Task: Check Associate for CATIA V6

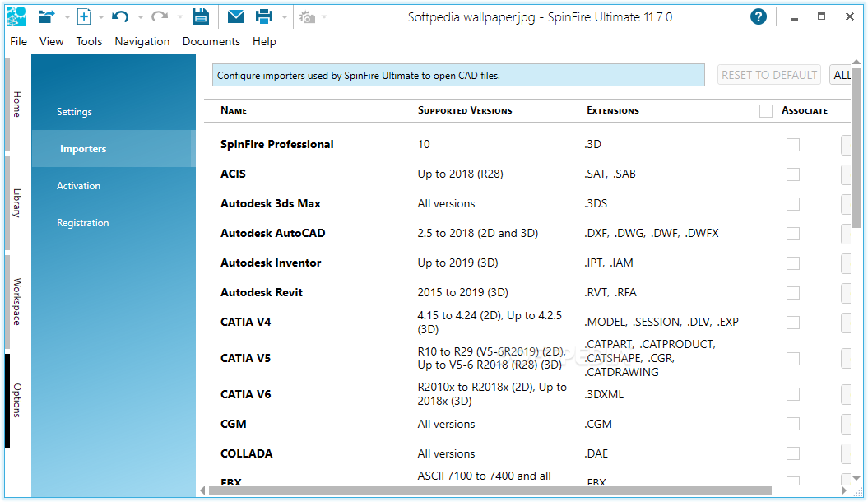Action: 792,394
